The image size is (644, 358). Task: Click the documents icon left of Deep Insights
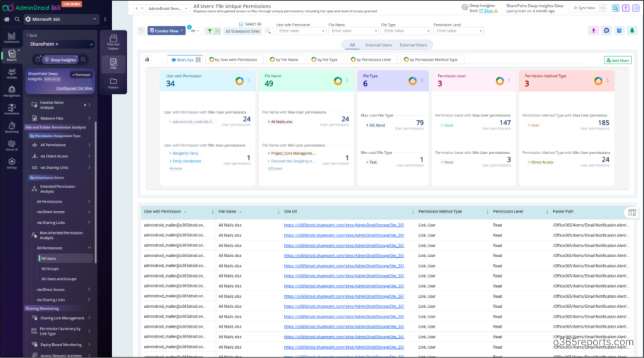click(x=38, y=59)
